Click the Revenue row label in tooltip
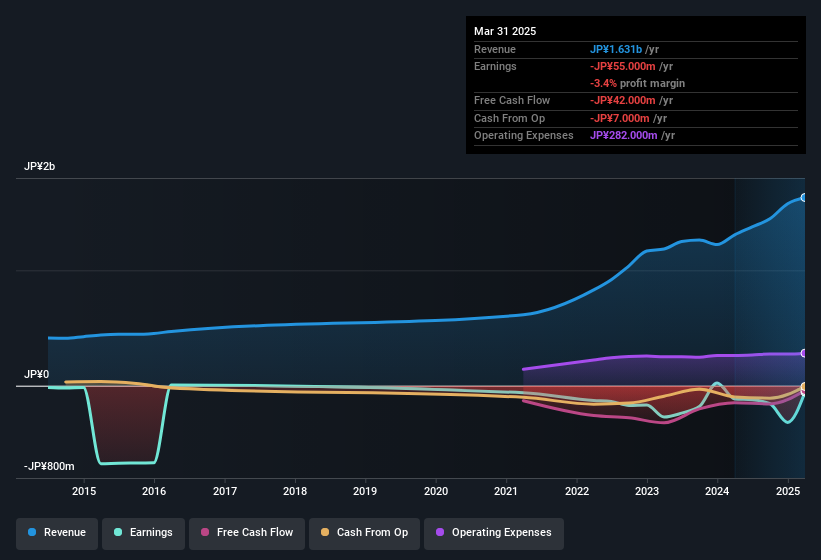821x560 pixels. (x=495, y=49)
